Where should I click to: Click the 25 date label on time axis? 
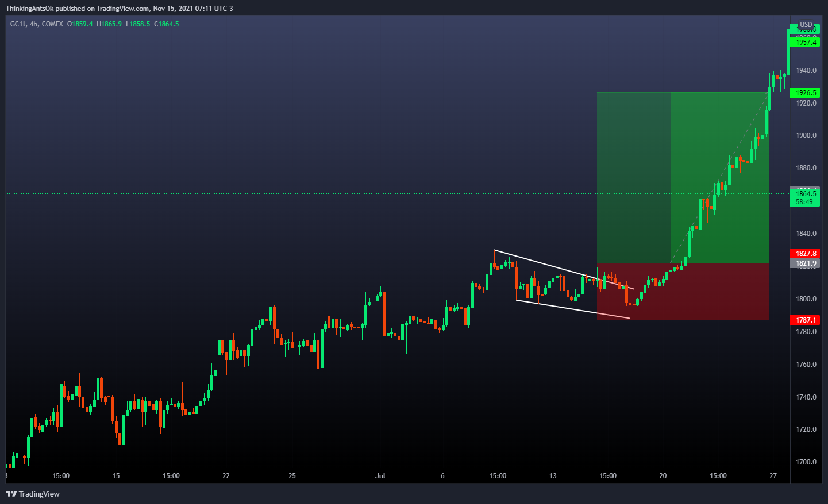tap(292, 476)
